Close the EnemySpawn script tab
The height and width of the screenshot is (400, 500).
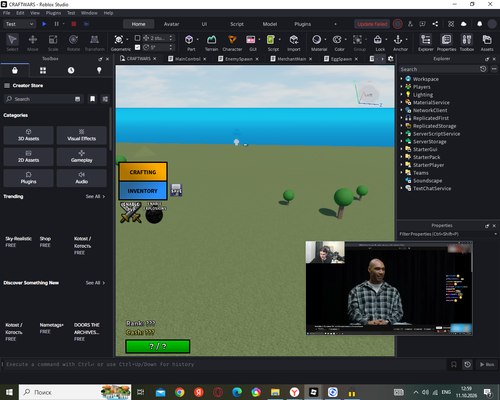tap(257, 59)
